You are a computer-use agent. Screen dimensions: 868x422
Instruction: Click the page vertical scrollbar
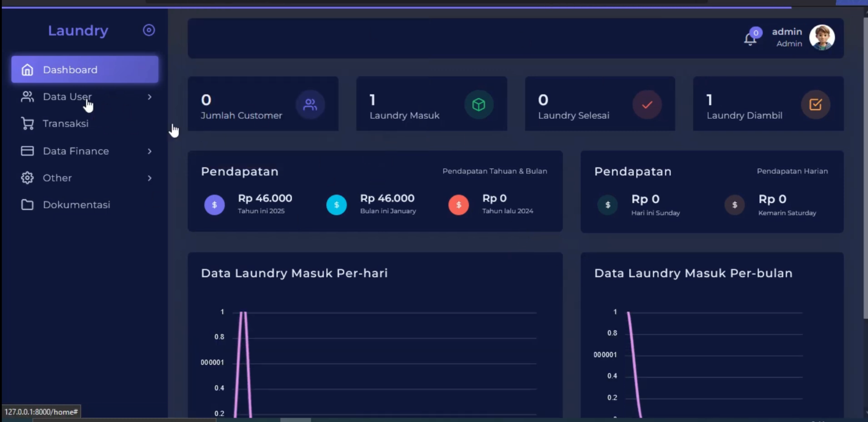click(x=865, y=168)
